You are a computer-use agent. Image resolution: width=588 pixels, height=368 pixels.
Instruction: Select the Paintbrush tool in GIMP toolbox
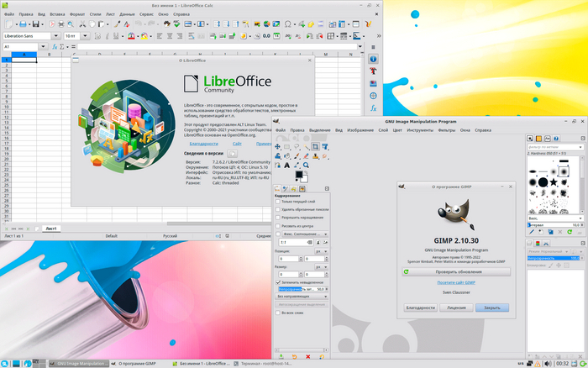click(x=297, y=155)
